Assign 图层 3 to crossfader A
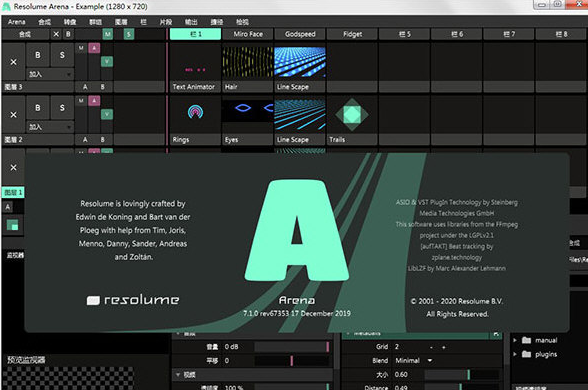The height and width of the screenshot is (390, 588). [x=85, y=87]
